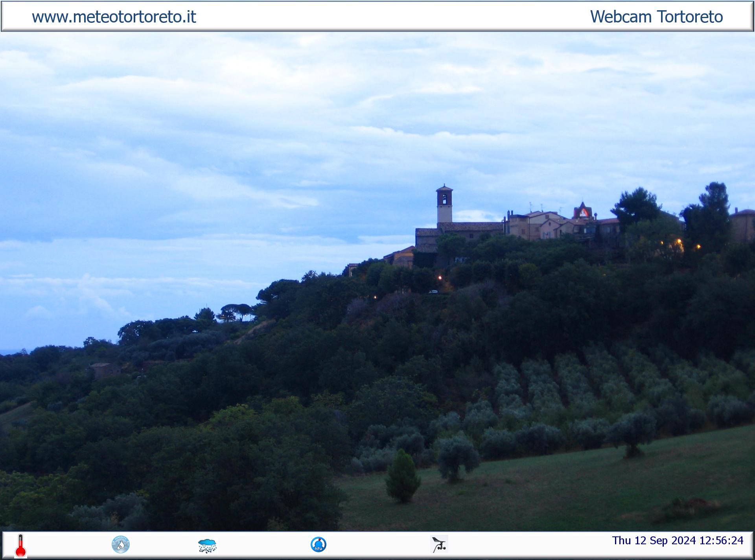
Task: Click the Webcam Tortoreto title text
Action: pyautogui.click(x=656, y=17)
